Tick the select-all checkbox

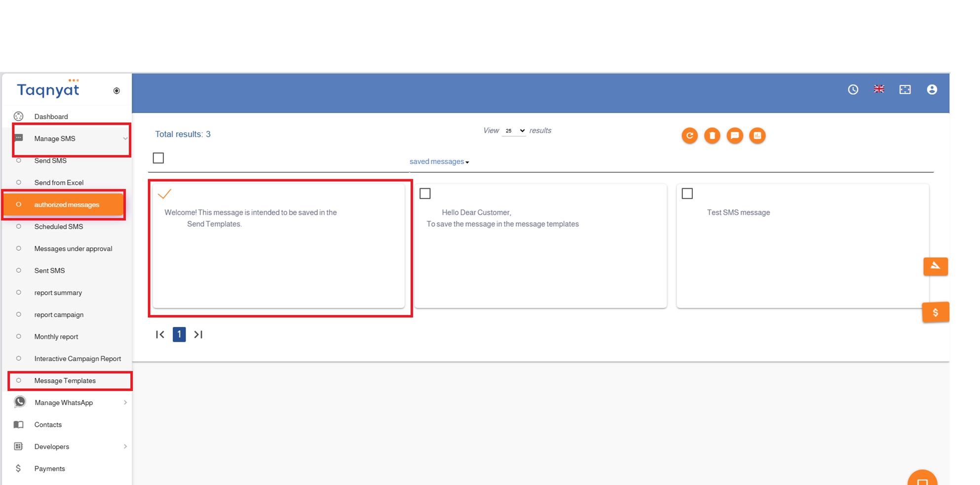[x=158, y=158]
